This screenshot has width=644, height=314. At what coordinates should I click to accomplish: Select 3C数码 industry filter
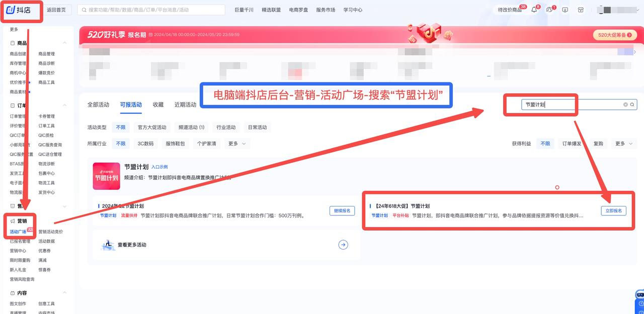coord(146,144)
